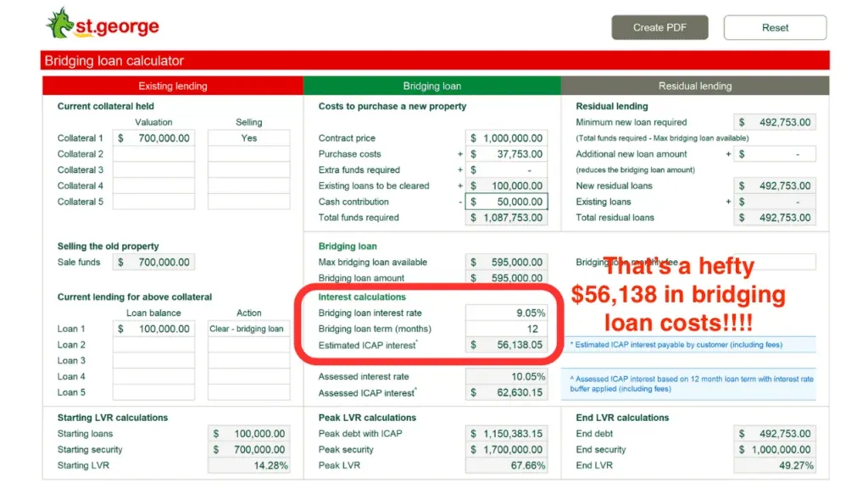Select the Estimated ICAP interest value
The height and width of the screenshot is (488, 868).
pyautogui.click(x=507, y=345)
